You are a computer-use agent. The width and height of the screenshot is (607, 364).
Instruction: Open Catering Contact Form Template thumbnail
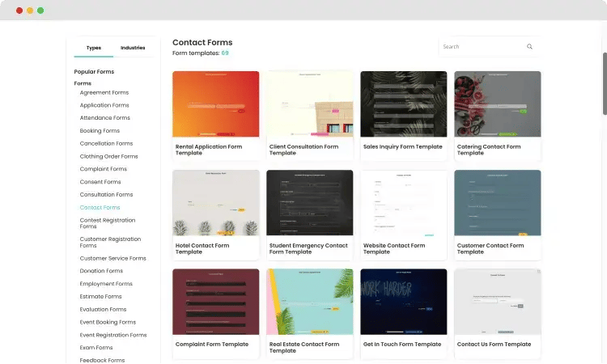pyautogui.click(x=498, y=104)
